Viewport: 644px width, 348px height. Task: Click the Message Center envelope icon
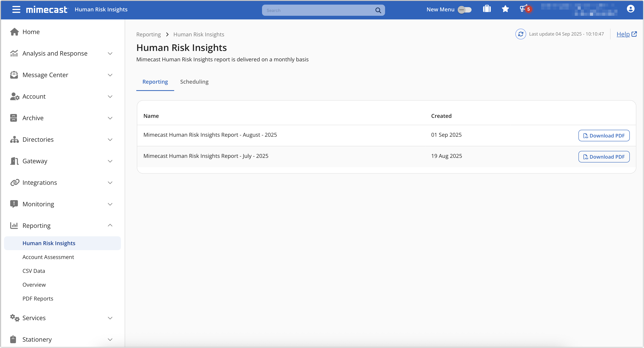pyautogui.click(x=14, y=75)
